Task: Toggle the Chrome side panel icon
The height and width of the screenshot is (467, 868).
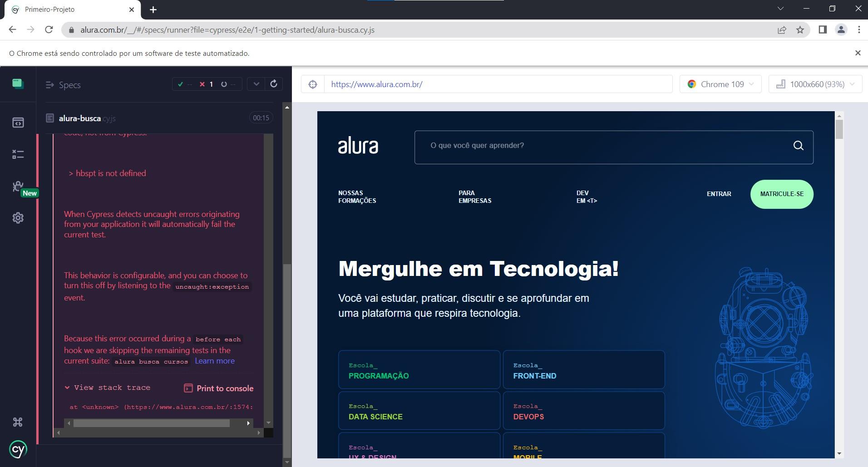Action: pyautogui.click(x=823, y=29)
